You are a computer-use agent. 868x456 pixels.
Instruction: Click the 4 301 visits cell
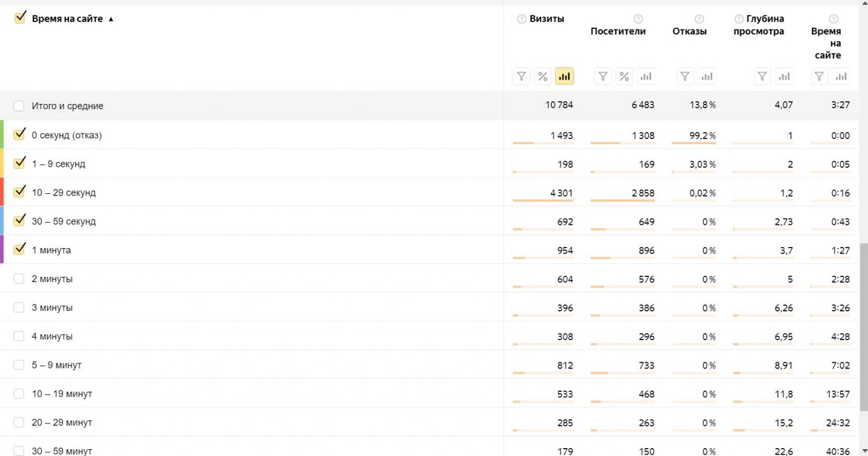(x=561, y=193)
